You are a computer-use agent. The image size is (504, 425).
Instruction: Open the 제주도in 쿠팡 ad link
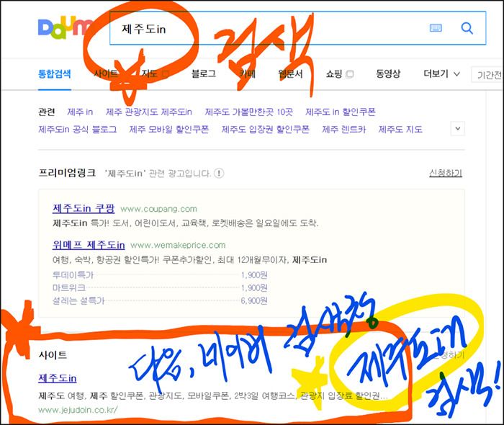pyautogui.click(x=84, y=208)
